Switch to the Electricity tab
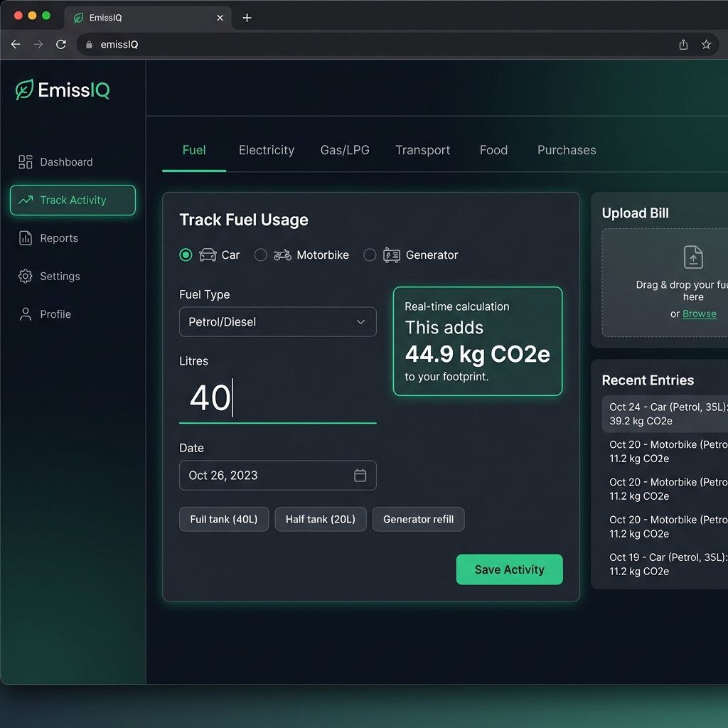 click(267, 150)
